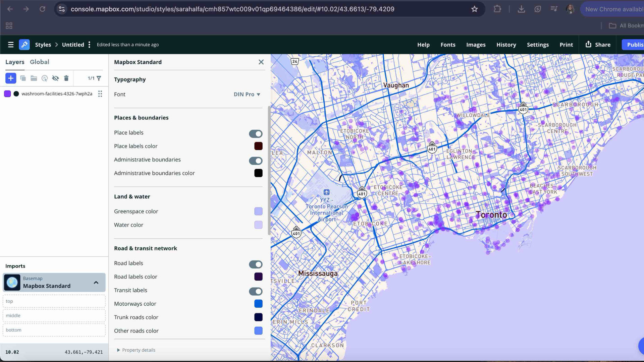Viewport: 644px width, 362px height.
Task: Delete the layer with the trash icon
Action: [x=66, y=78]
